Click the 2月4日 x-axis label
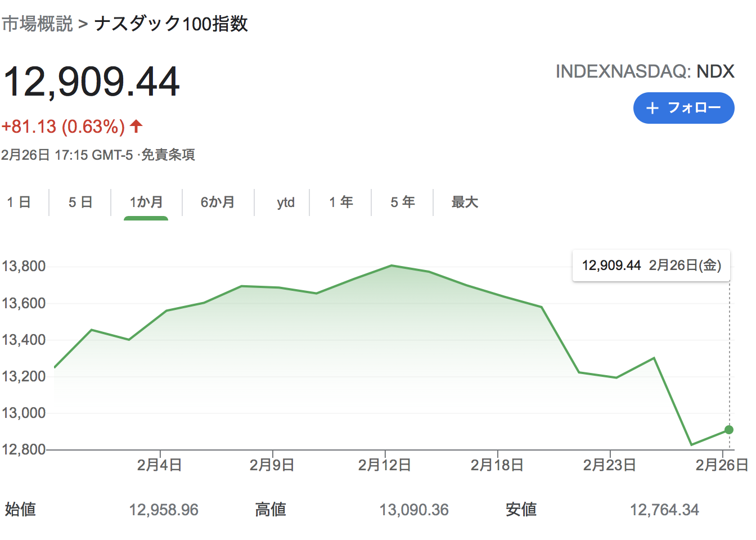 coord(160,465)
